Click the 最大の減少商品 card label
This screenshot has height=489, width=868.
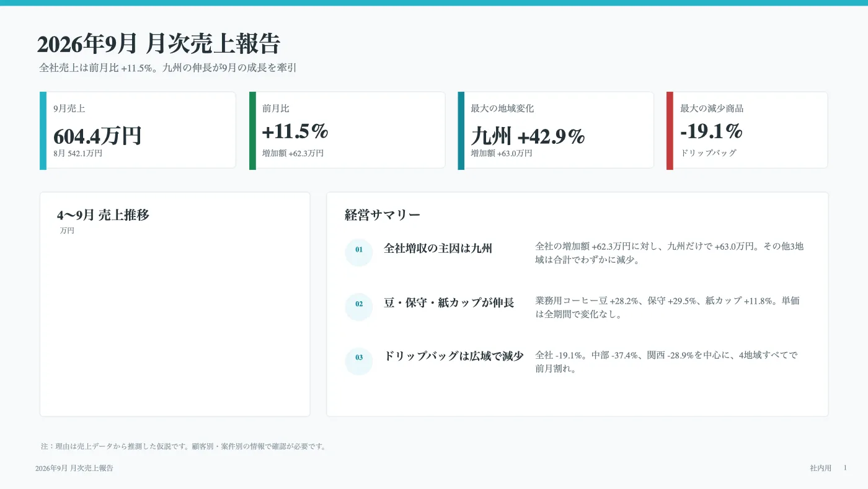712,108
